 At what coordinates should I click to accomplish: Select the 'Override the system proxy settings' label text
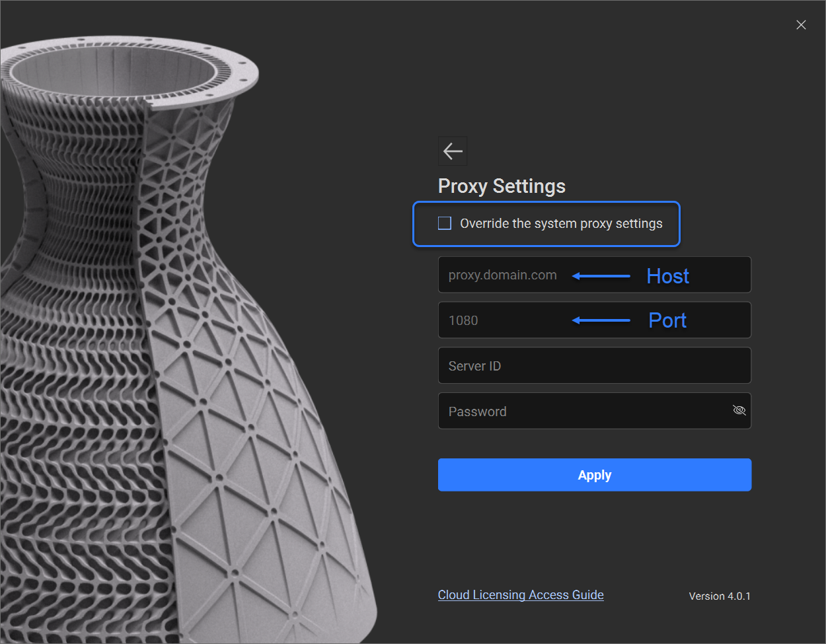click(x=561, y=223)
